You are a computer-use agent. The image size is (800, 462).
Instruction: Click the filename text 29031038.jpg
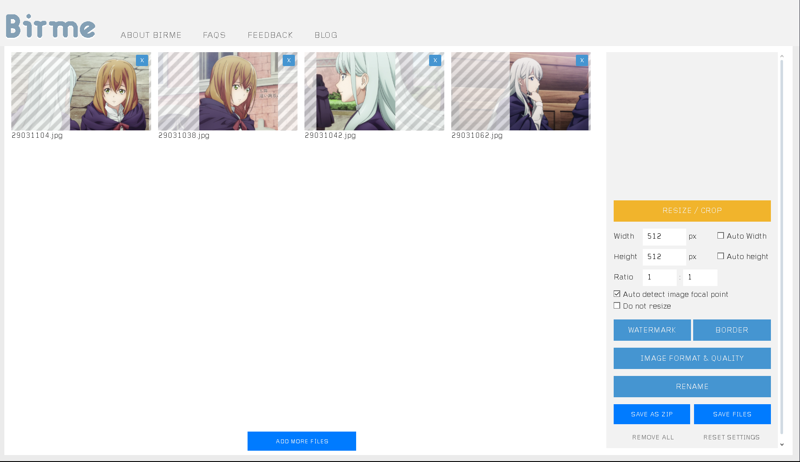tap(184, 136)
